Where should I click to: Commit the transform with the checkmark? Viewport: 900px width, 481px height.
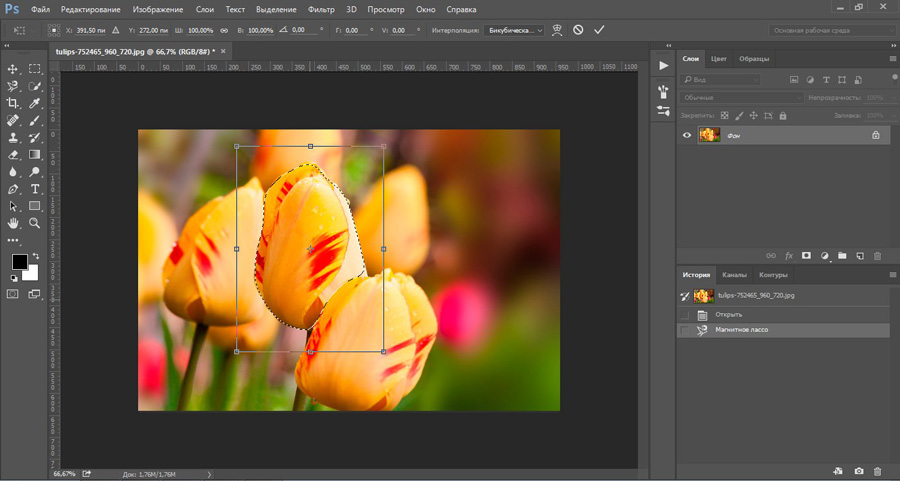tap(599, 30)
